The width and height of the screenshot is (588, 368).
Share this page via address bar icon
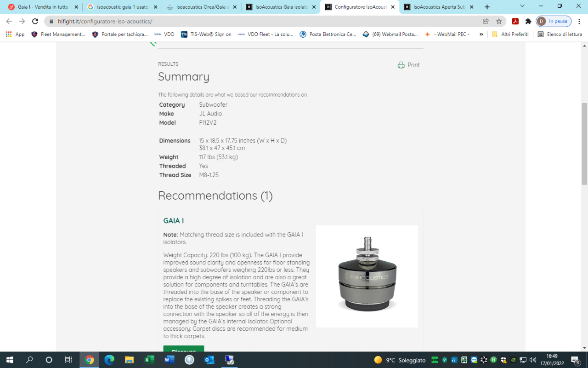tap(486, 21)
